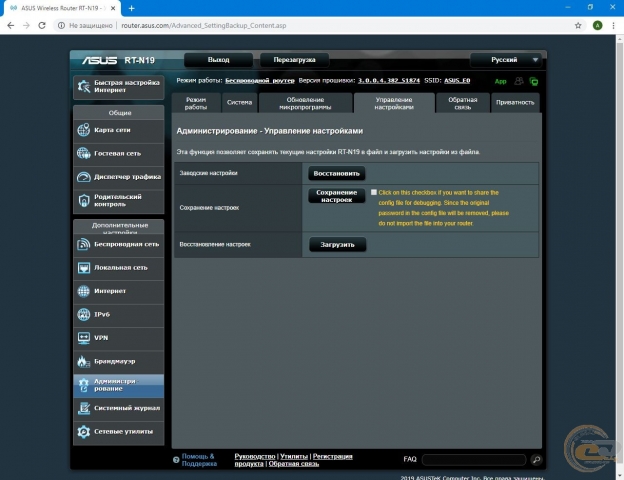Viewport: 624px width, 480px height.
Task: Open the Приватность tab
Action: point(515,103)
